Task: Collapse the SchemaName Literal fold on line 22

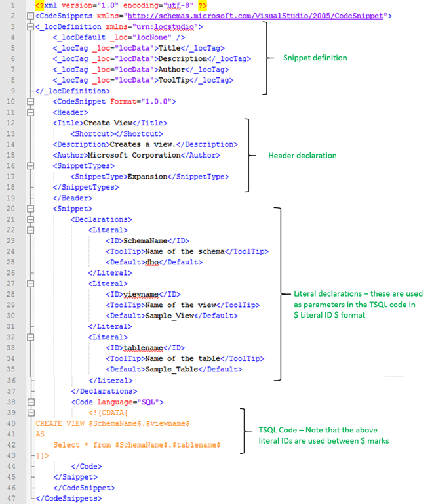Action: click(30, 230)
